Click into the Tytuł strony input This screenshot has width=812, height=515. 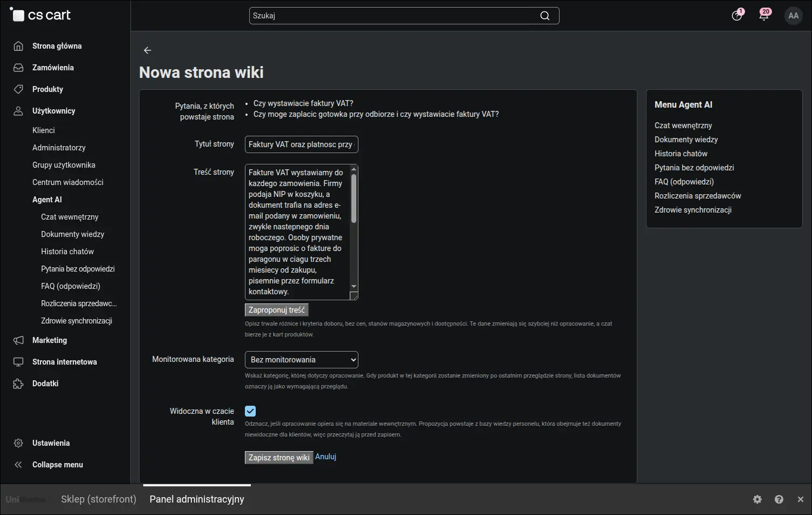(302, 144)
